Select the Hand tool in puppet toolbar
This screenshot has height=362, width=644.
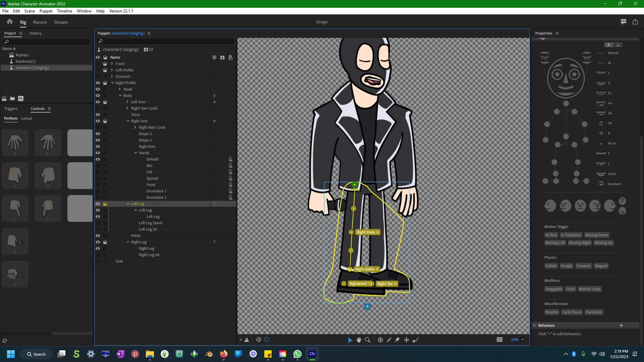[359, 340]
